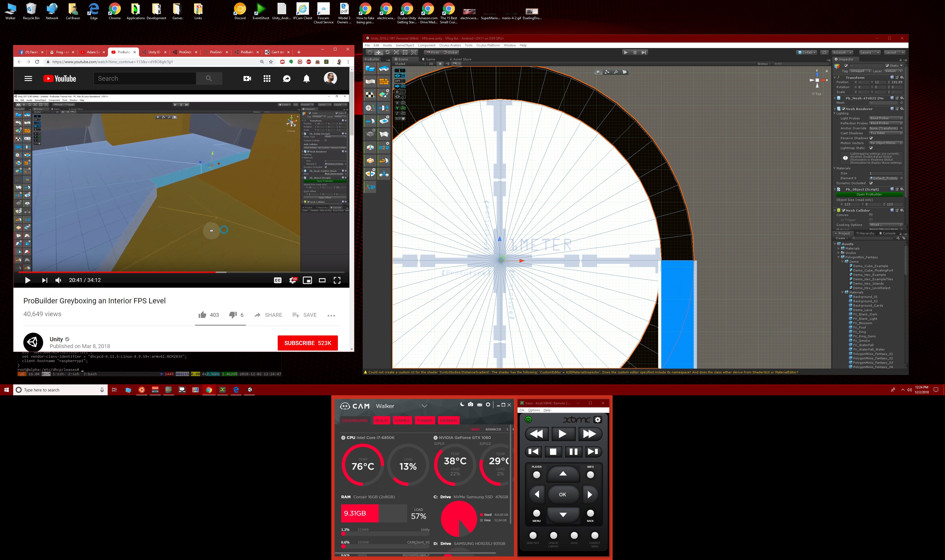
Task: Enable Convex checkbox on Mesh Collider
Action: [x=871, y=215]
